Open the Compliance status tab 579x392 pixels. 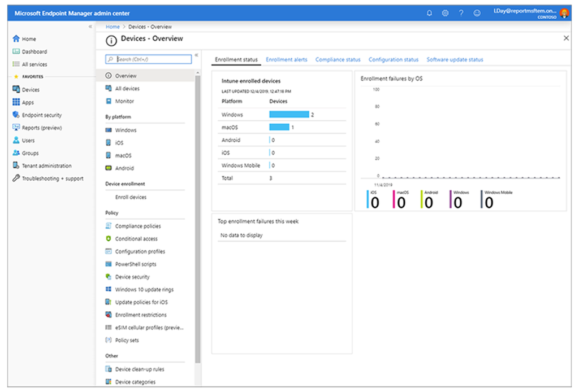[338, 59]
